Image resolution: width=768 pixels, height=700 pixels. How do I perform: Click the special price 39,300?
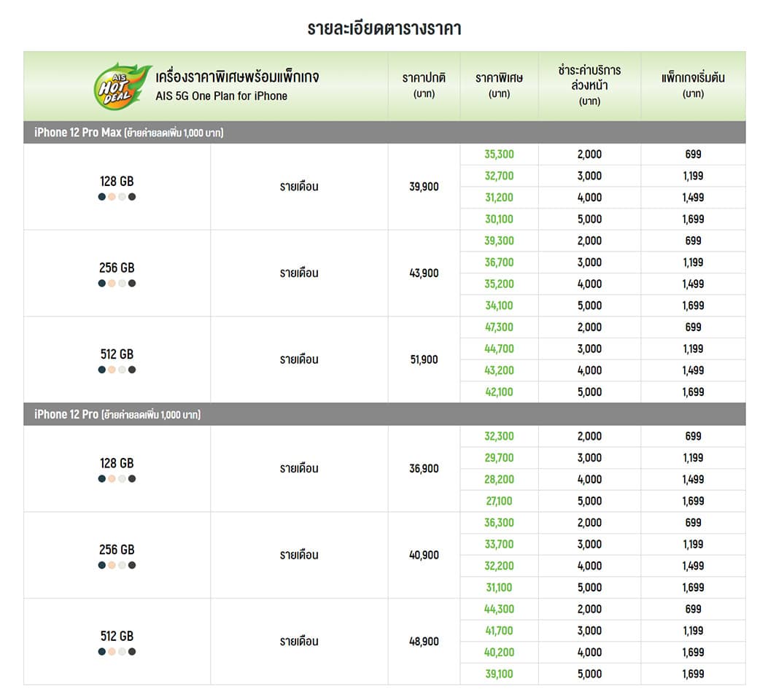(x=499, y=241)
